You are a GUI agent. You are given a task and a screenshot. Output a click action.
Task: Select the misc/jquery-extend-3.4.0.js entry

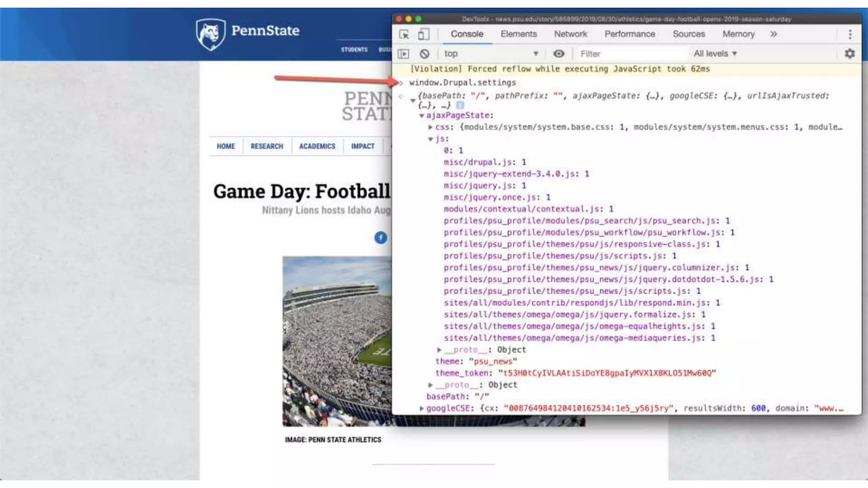pos(516,174)
